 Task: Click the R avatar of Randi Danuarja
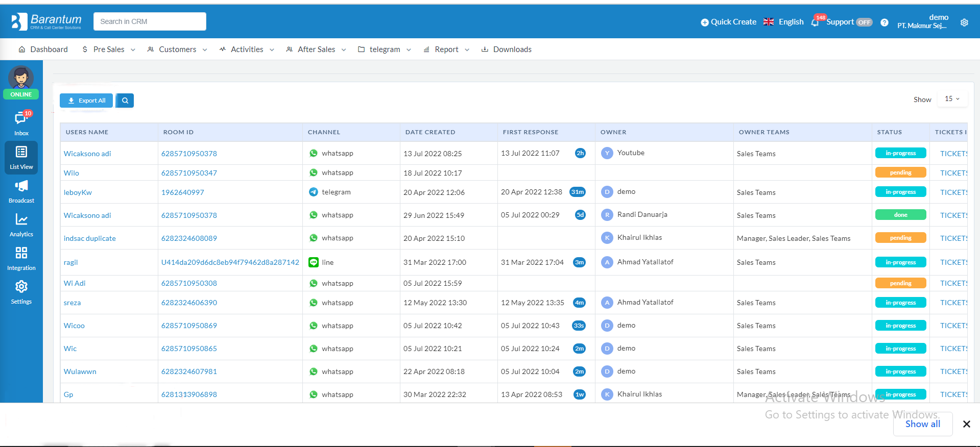click(607, 215)
